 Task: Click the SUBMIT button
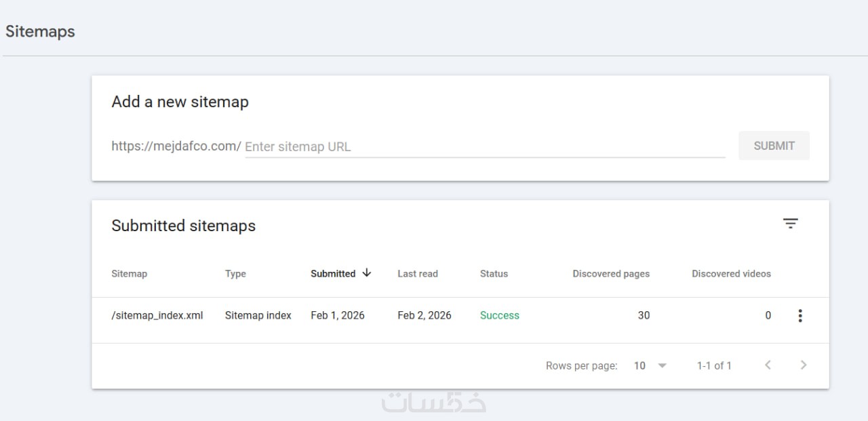(x=774, y=146)
